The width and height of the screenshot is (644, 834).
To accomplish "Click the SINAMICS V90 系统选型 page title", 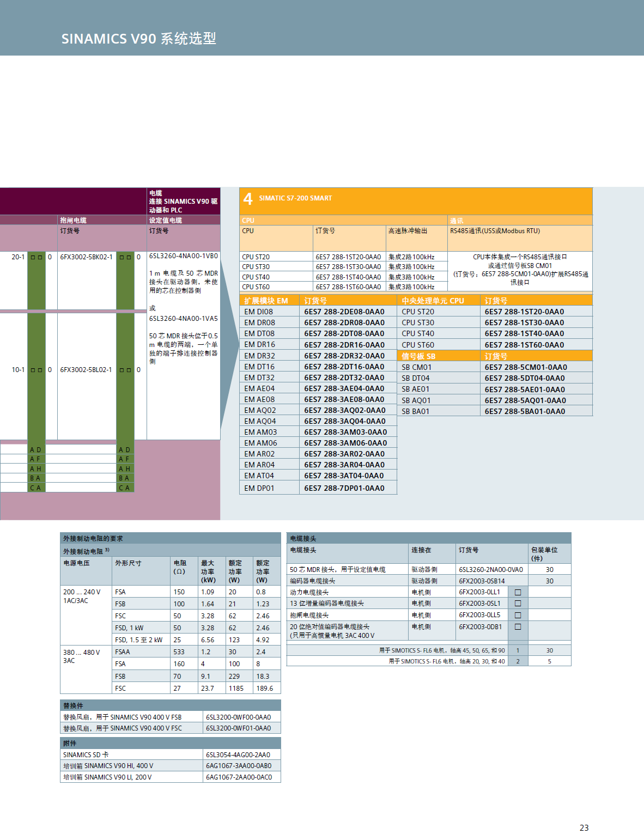I will click(x=139, y=39).
